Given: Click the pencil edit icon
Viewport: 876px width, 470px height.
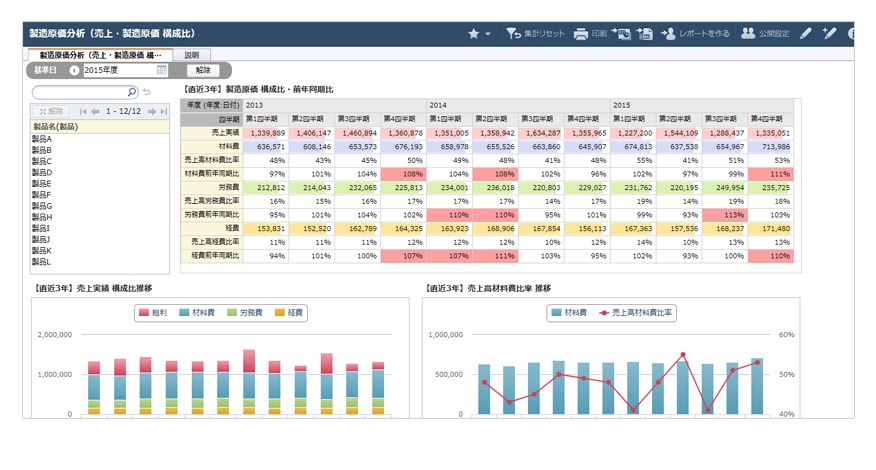Looking at the screenshot, I should click(x=806, y=34).
